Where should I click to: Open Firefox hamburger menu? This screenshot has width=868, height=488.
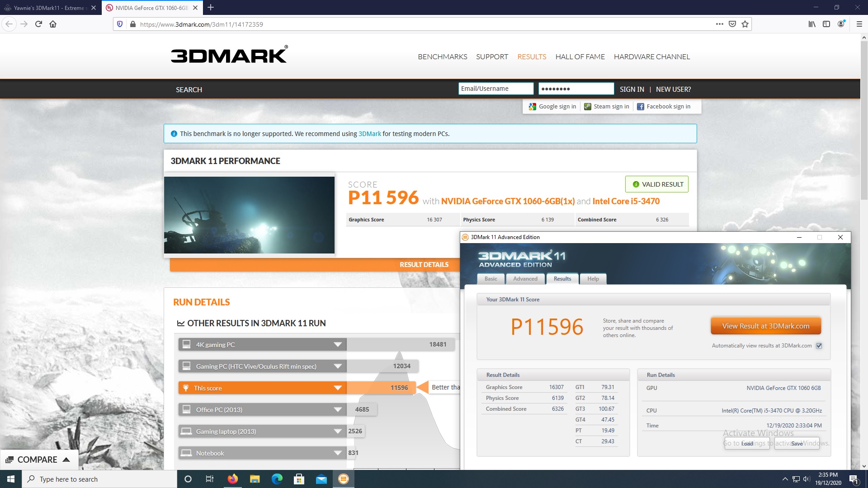pos(859,24)
